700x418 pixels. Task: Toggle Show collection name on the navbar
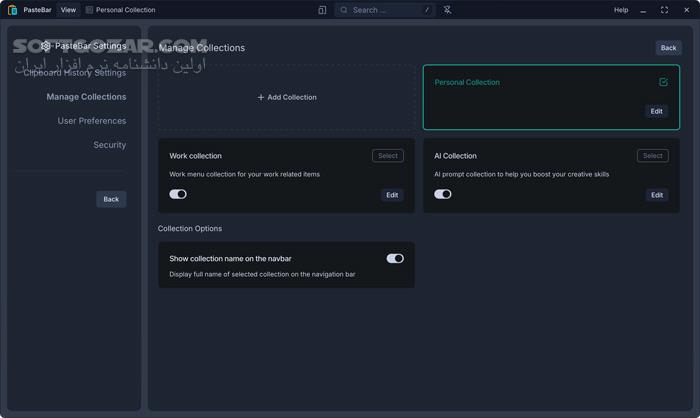(x=395, y=258)
